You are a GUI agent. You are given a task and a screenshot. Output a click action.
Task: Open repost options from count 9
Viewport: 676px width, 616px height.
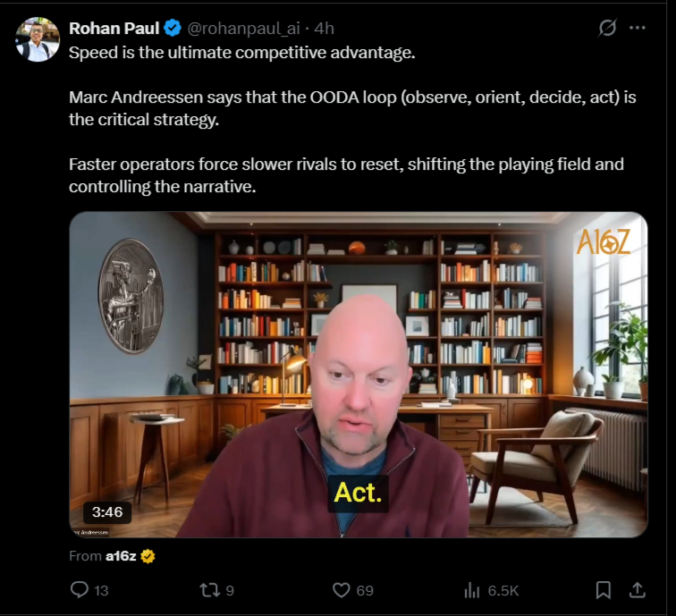click(230, 590)
